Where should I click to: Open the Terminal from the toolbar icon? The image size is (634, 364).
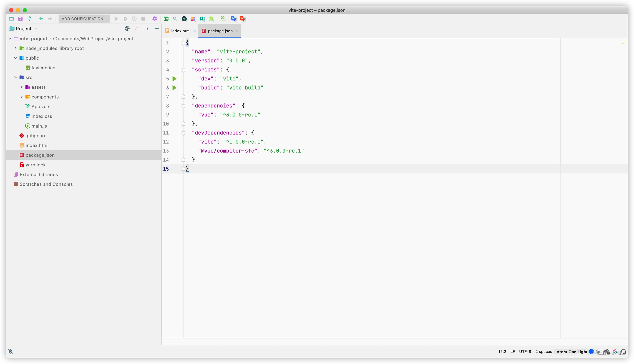[x=166, y=19]
